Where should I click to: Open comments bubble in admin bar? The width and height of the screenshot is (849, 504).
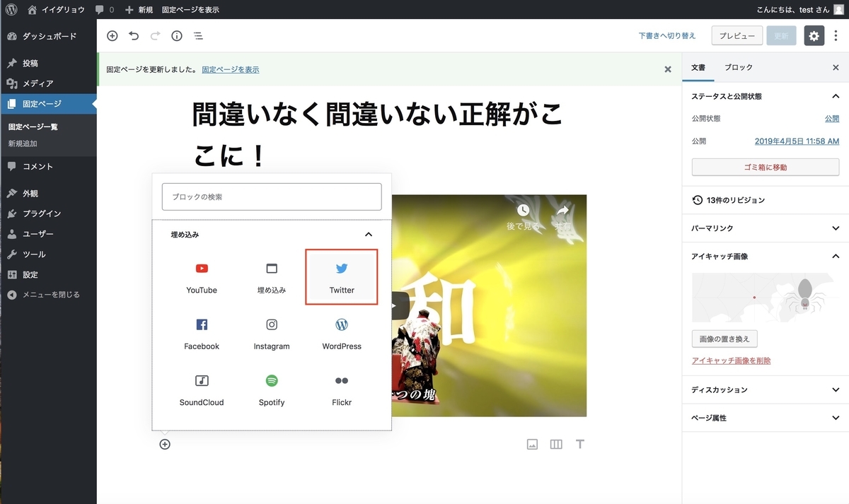pyautogui.click(x=104, y=10)
